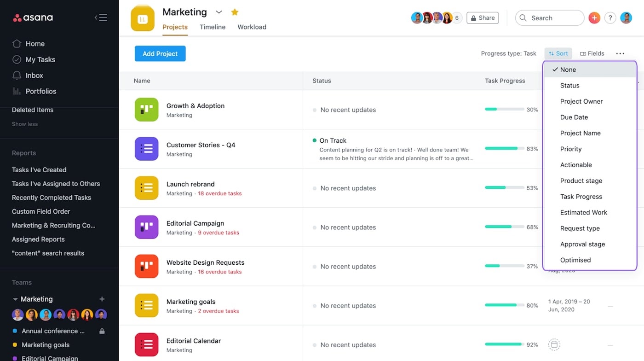The width and height of the screenshot is (644, 361).
Task: Open Home from the sidebar
Action: (35, 44)
